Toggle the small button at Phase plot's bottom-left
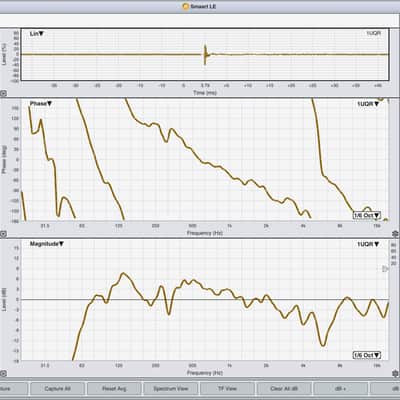 click(3, 234)
